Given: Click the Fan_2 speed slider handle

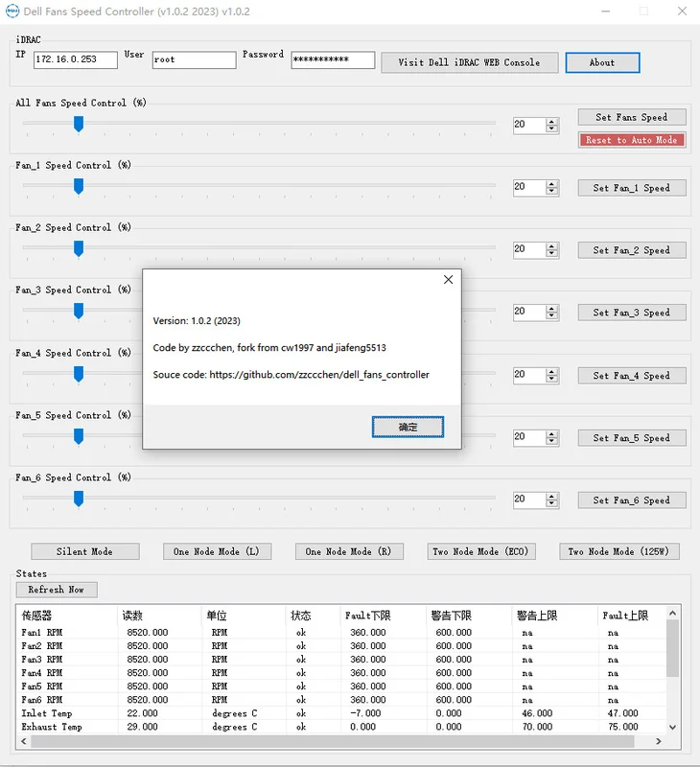Looking at the screenshot, I should (79, 248).
